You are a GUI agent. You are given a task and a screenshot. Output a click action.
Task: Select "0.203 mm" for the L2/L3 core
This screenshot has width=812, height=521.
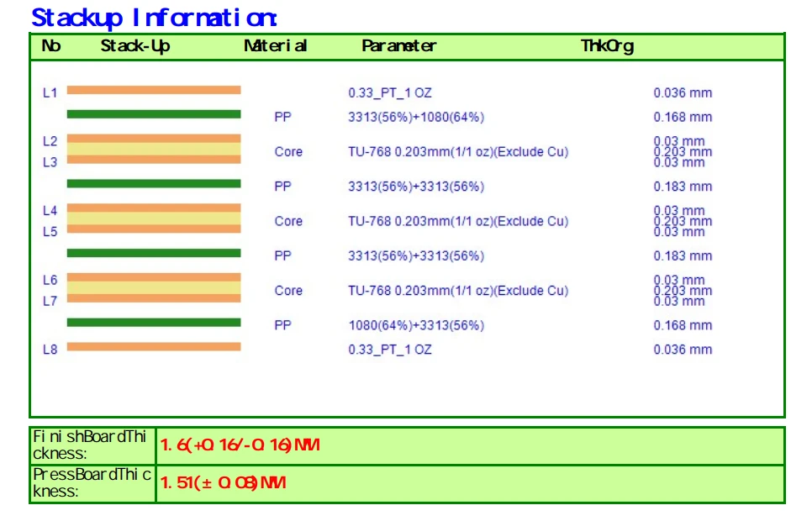(683, 152)
